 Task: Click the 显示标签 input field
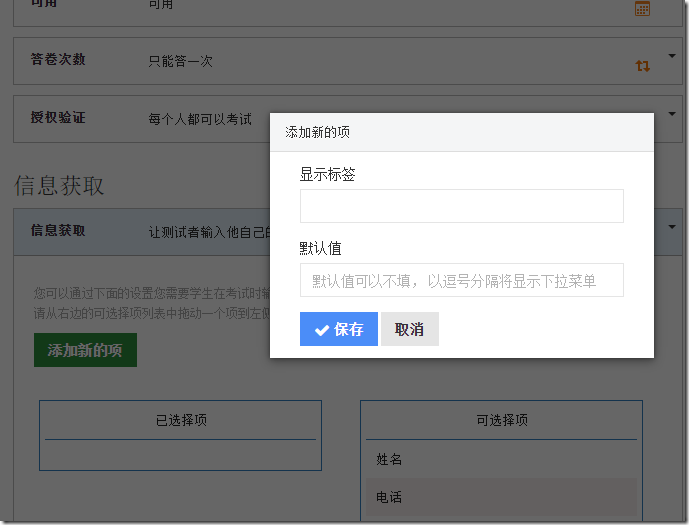(x=461, y=206)
